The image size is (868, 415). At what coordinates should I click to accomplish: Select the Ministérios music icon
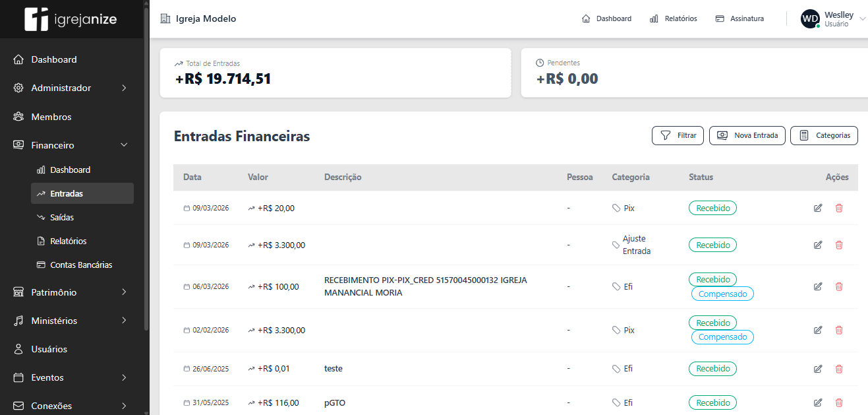click(19, 320)
